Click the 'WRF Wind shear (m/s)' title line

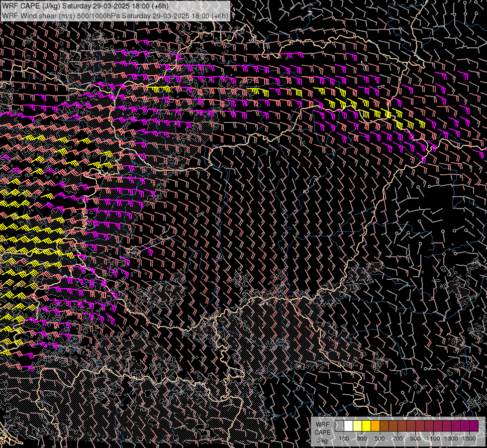[x=115, y=15]
